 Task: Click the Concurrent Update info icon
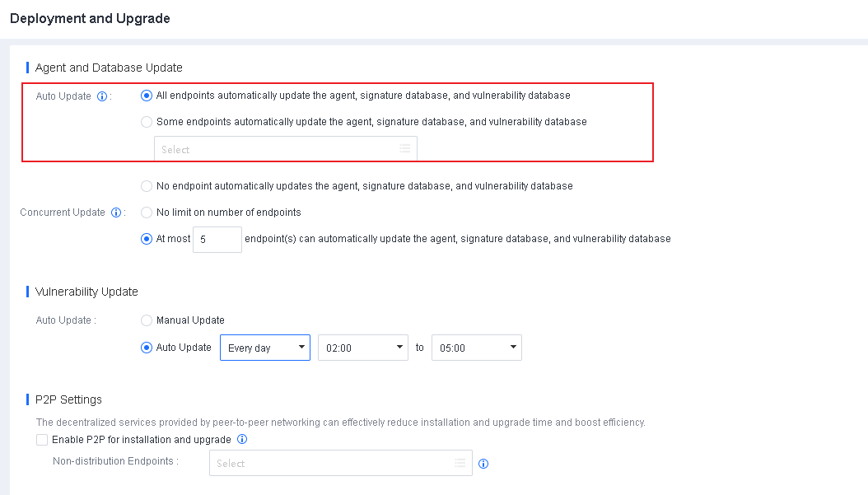[x=116, y=212]
